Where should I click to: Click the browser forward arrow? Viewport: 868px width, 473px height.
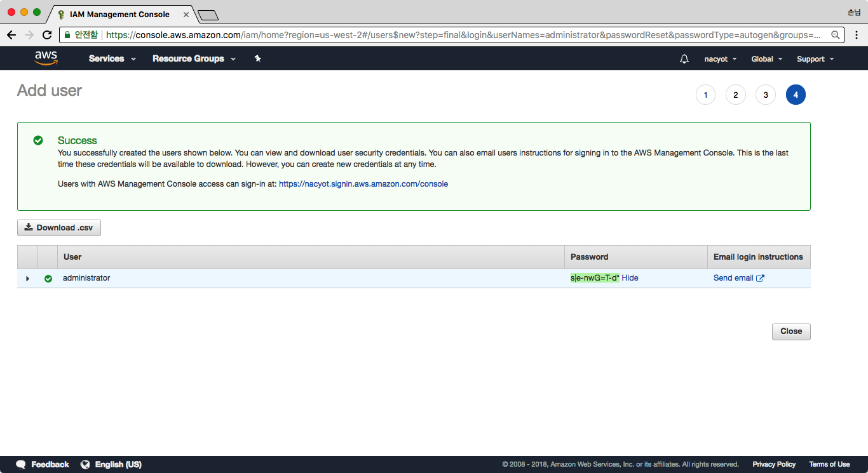tap(29, 35)
